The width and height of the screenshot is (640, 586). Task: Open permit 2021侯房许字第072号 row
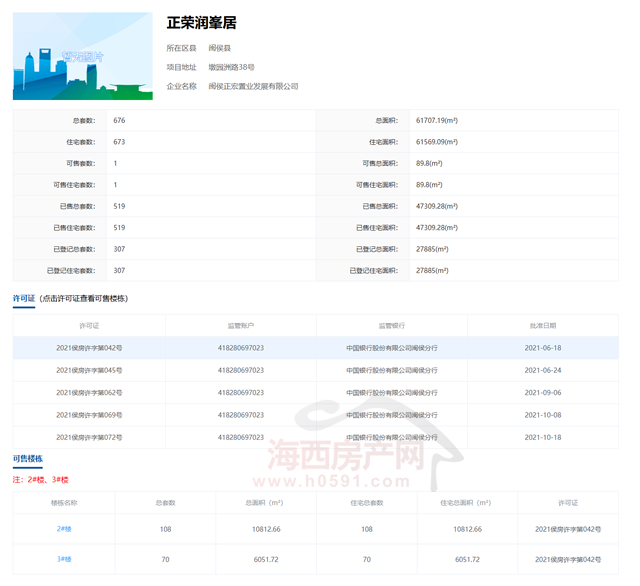pos(89,437)
